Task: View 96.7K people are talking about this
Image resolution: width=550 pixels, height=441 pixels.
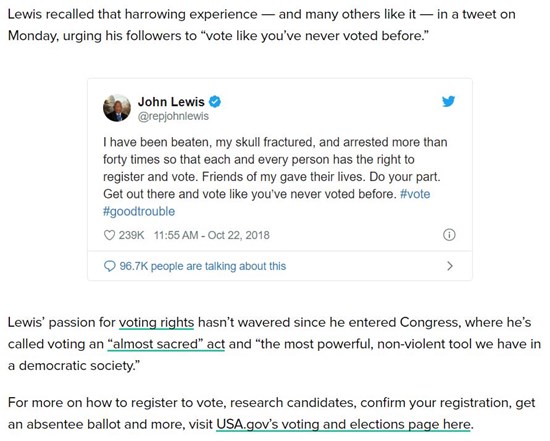Action: pos(203,266)
